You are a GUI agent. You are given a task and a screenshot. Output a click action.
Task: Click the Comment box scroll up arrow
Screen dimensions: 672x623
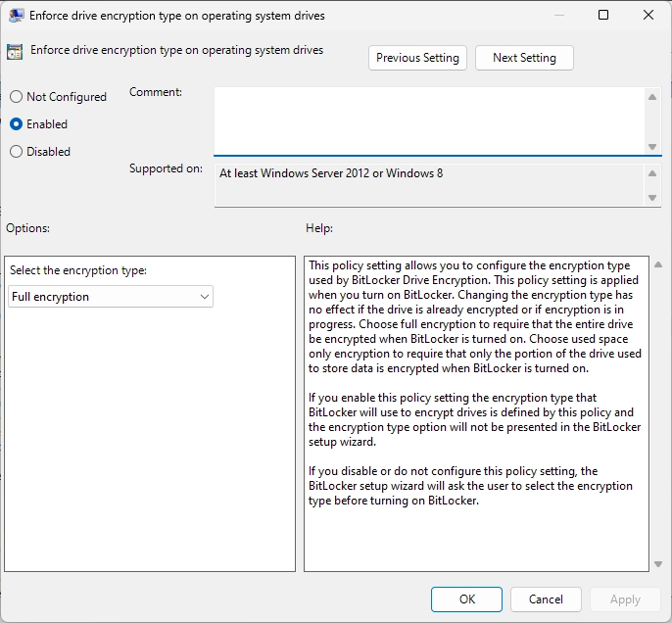[x=652, y=97]
